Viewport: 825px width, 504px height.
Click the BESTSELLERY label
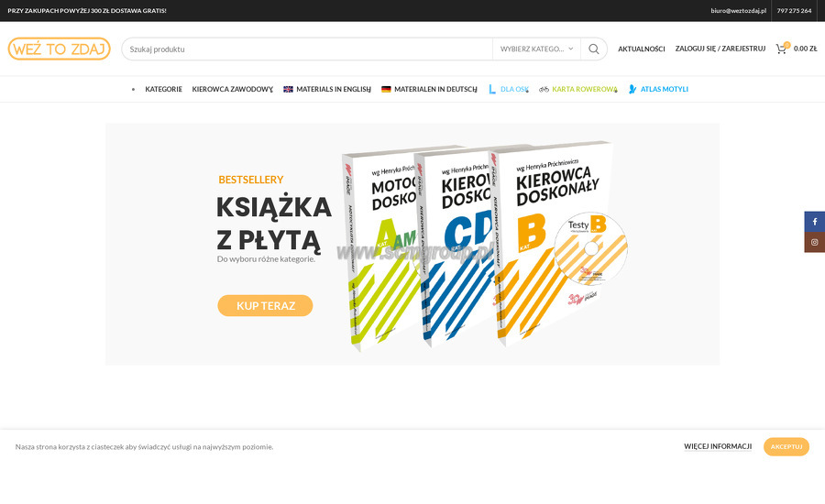(x=251, y=180)
